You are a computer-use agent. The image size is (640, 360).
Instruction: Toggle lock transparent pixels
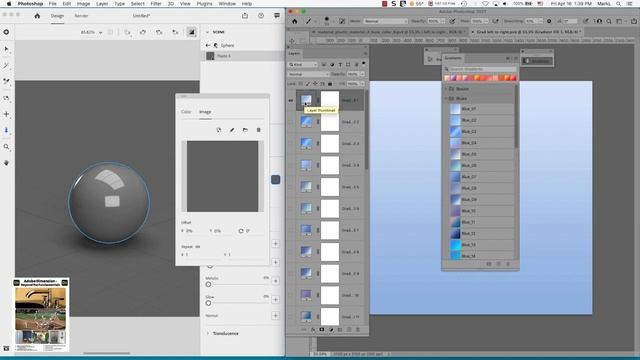click(x=300, y=84)
